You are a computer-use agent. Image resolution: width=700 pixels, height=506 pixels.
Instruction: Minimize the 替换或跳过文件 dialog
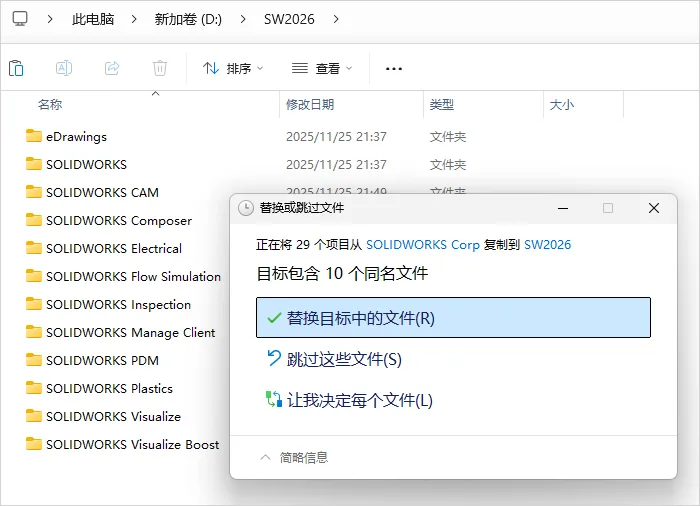coord(563,208)
